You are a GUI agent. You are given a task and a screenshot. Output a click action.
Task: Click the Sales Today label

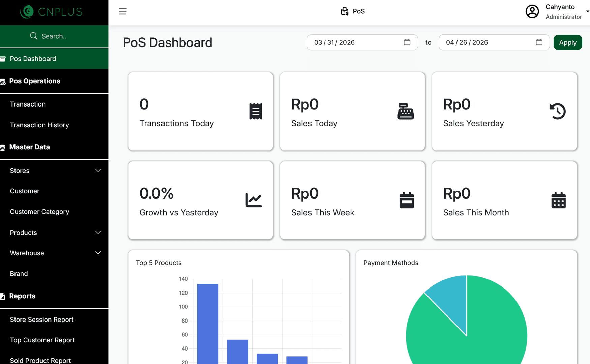(x=314, y=123)
